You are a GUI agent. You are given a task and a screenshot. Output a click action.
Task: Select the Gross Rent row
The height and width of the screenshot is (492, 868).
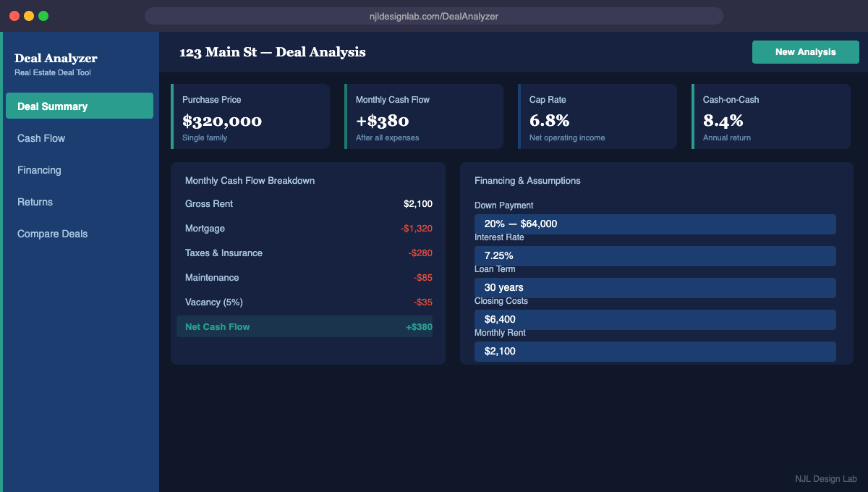click(309, 204)
